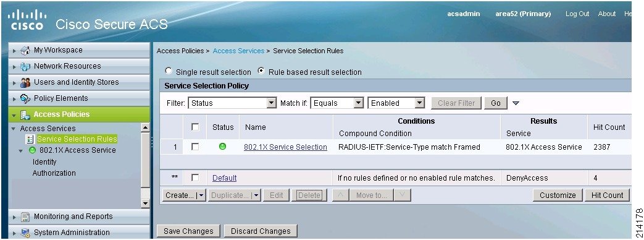Open the About link in header
Screen dimensions: 644x240
tap(606, 14)
